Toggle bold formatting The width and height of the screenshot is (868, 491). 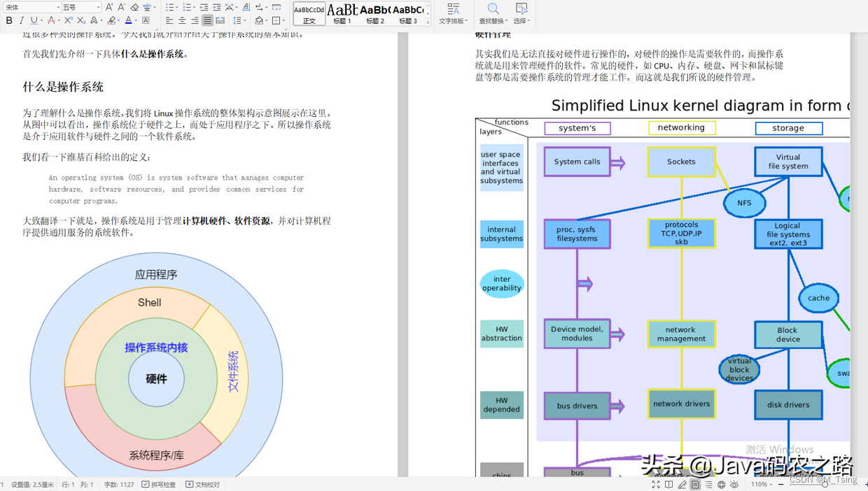[x=9, y=20]
